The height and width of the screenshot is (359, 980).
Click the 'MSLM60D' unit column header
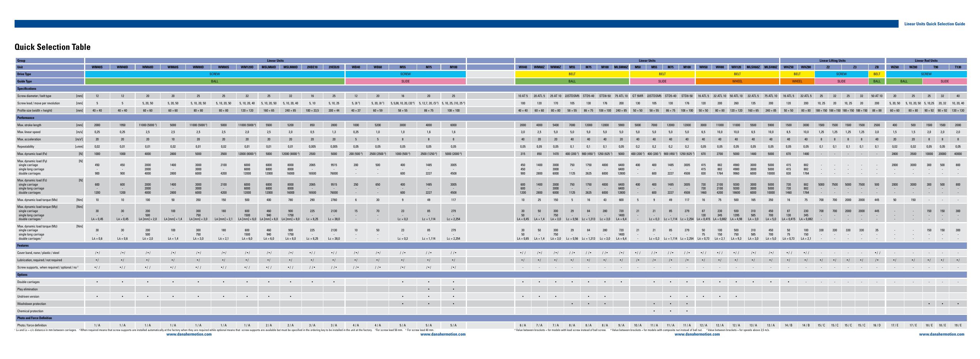pos(269,67)
